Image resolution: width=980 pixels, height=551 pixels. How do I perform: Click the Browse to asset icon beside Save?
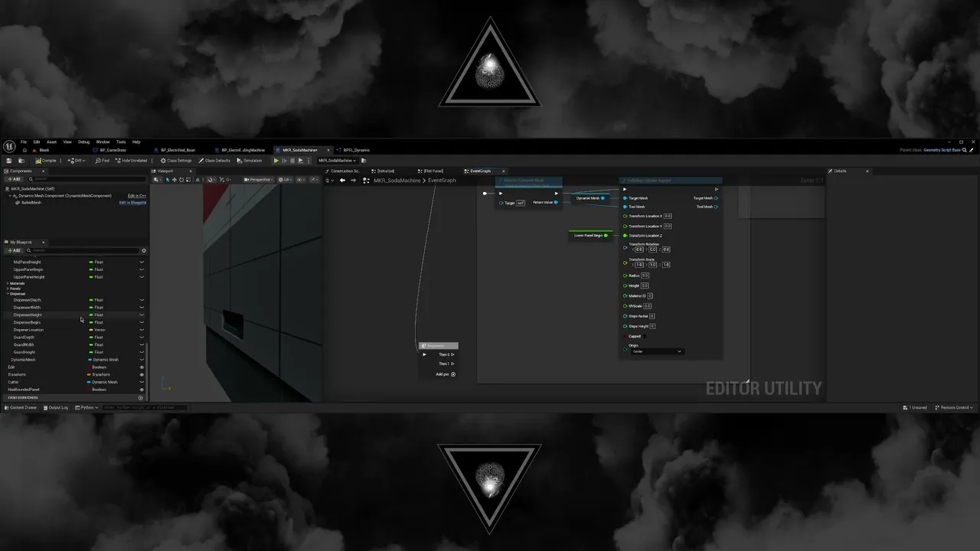coord(23,161)
